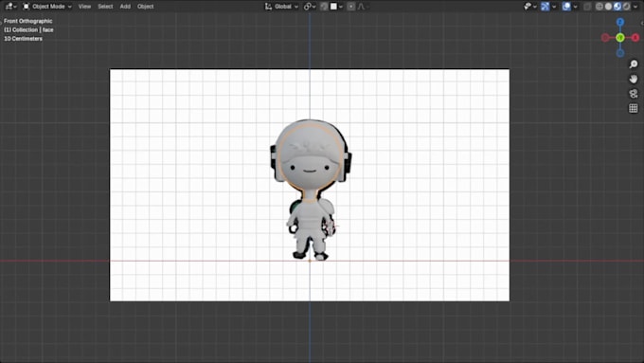Screen dimensions: 644x363
Task: Open the Add menu
Action: point(125,7)
